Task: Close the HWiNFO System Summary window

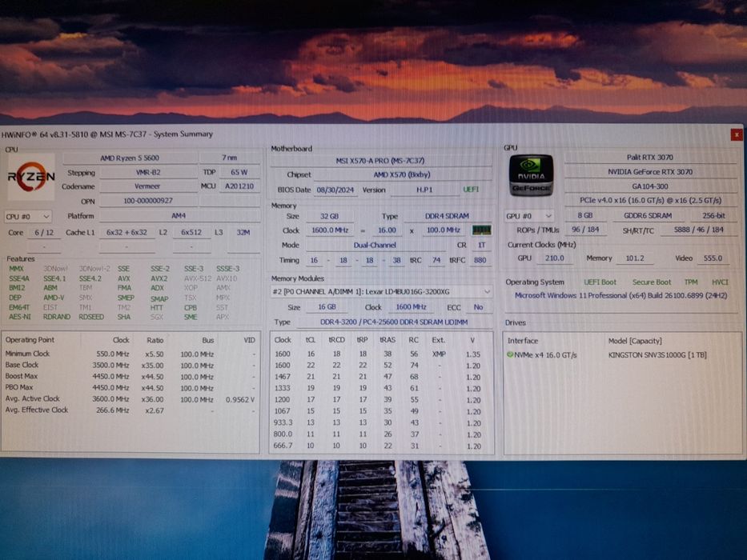Action: click(737, 134)
